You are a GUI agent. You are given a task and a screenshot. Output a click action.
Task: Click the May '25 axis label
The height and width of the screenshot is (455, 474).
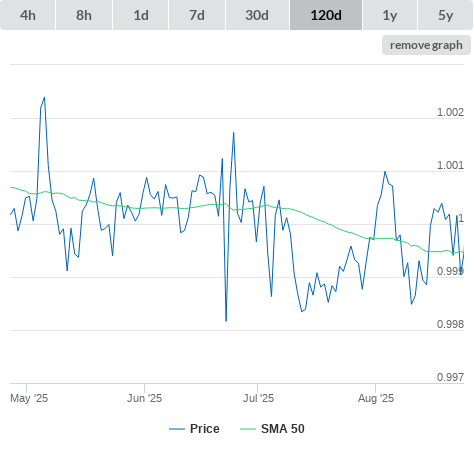[x=29, y=398]
